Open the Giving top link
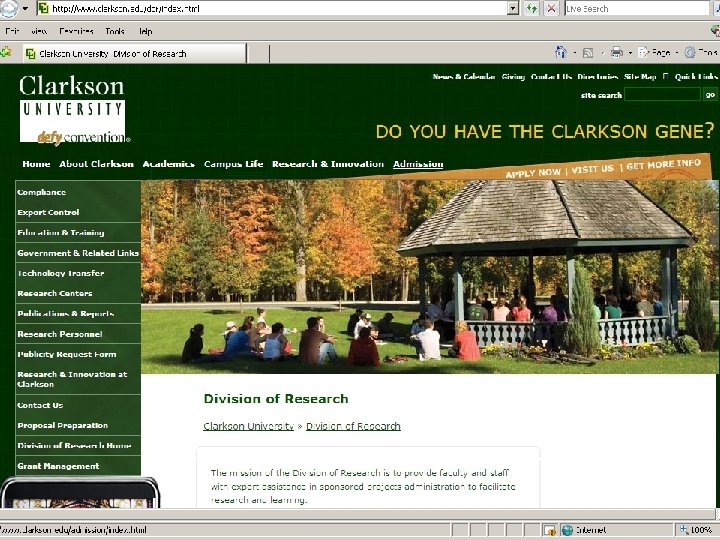The image size is (720, 540). [513, 77]
